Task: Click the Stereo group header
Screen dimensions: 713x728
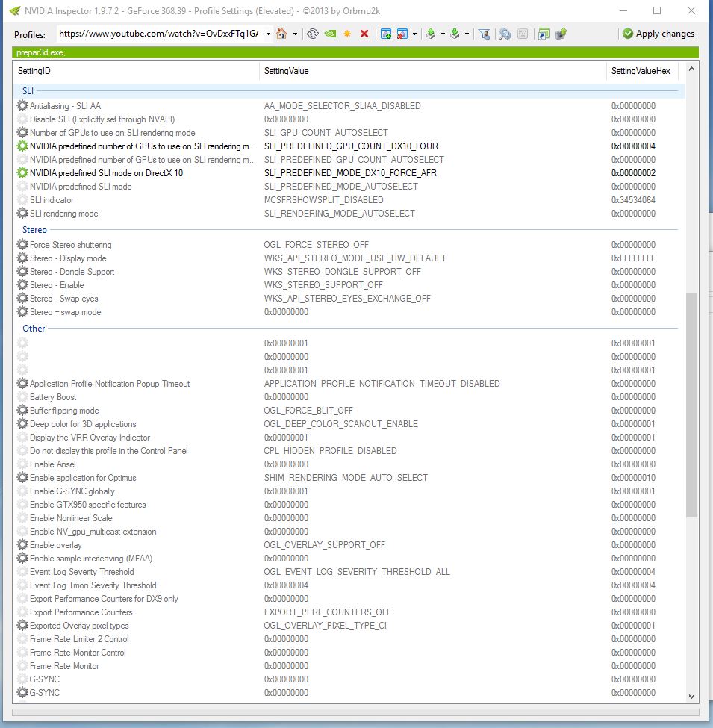Action: coord(34,230)
